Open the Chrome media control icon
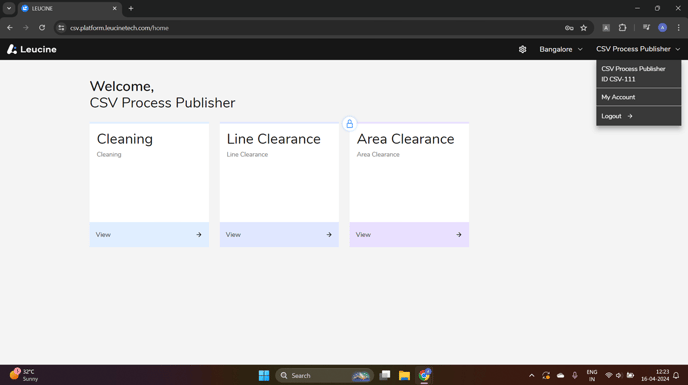 point(646,28)
